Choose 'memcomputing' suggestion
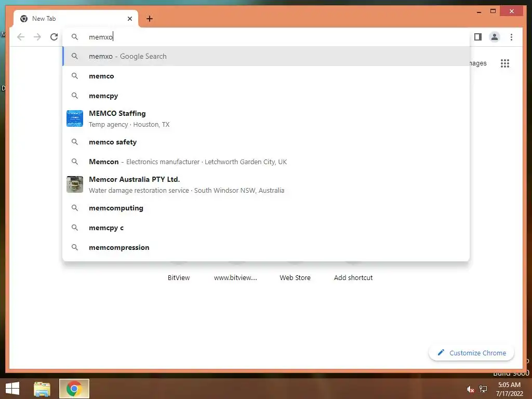The image size is (532, 399). coord(266,208)
